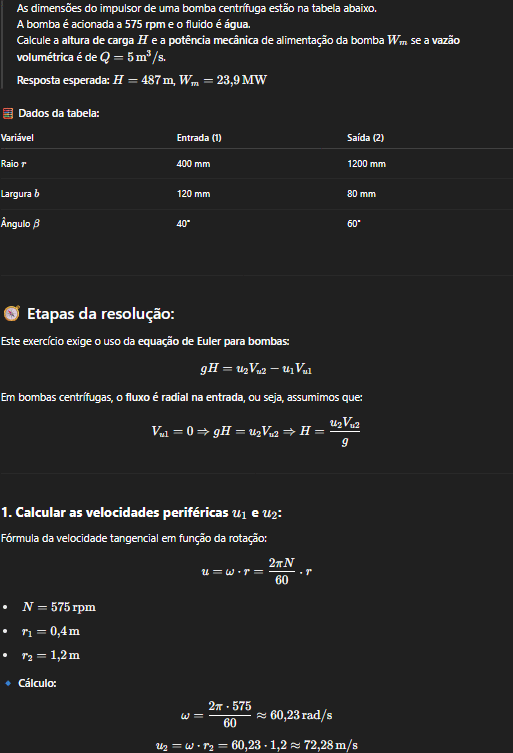This screenshot has width=513, height=753.
Task: Select the Variável column header
Action: point(17,138)
